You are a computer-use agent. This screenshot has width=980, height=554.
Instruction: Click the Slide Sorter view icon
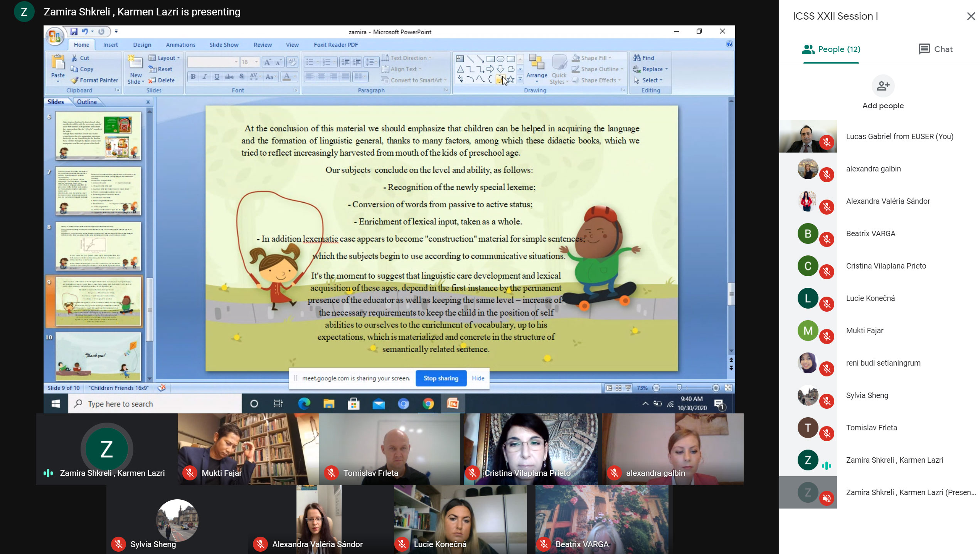click(x=618, y=388)
